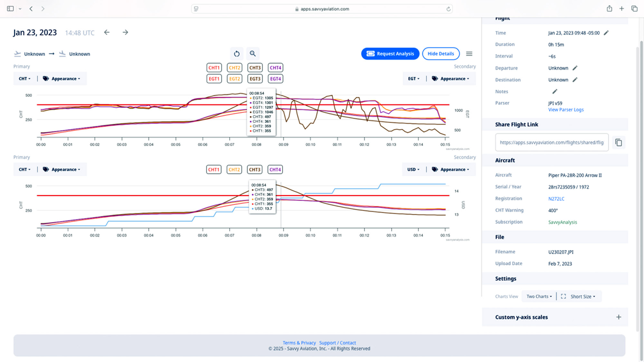Edit the flight time with pencil icon
The width and height of the screenshot is (644, 362).
tap(606, 33)
